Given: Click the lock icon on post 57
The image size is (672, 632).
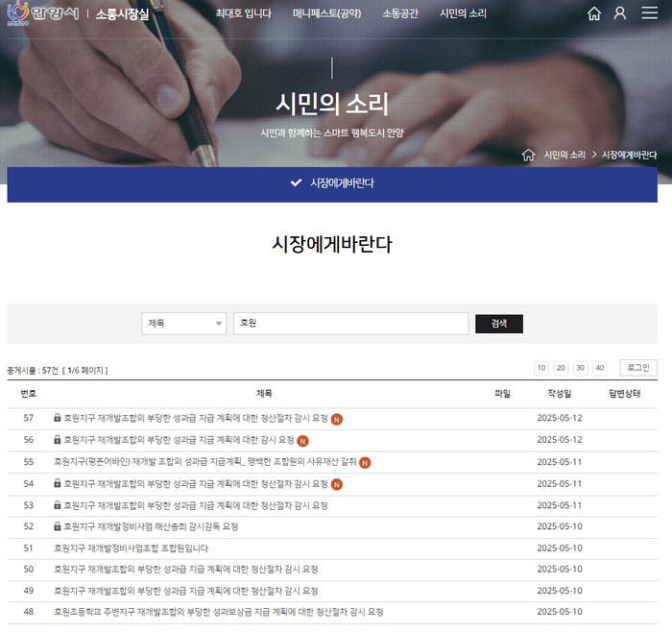Looking at the screenshot, I should click(58, 419).
